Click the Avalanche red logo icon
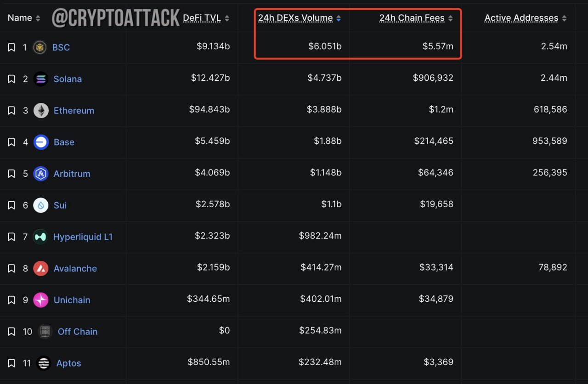Screen dimensions: 588x384 point(41,268)
